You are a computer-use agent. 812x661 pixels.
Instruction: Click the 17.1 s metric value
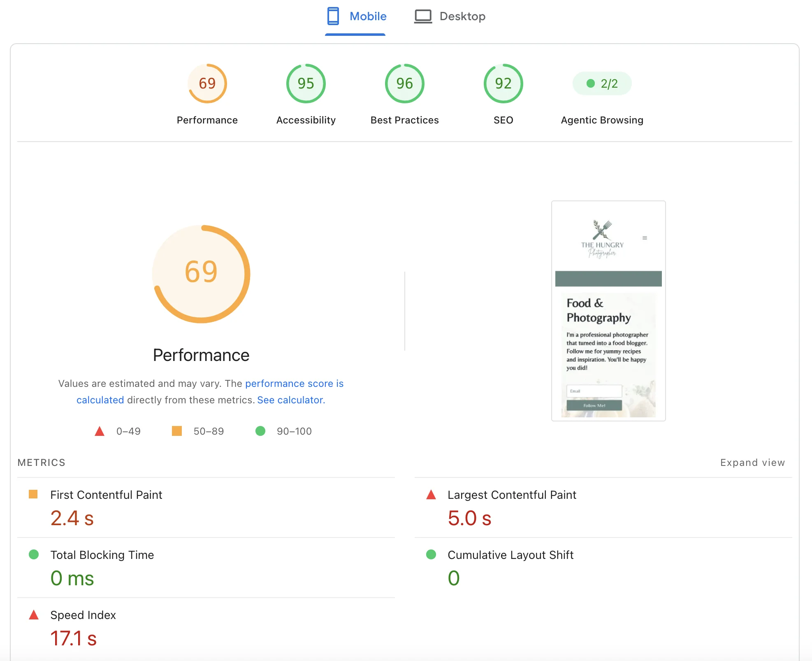(x=73, y=638)
